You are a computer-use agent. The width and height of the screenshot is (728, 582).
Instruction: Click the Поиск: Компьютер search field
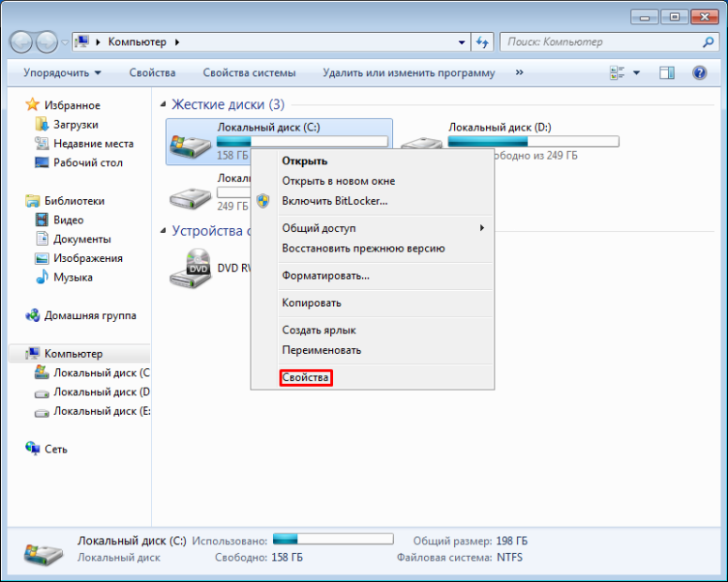600,42
